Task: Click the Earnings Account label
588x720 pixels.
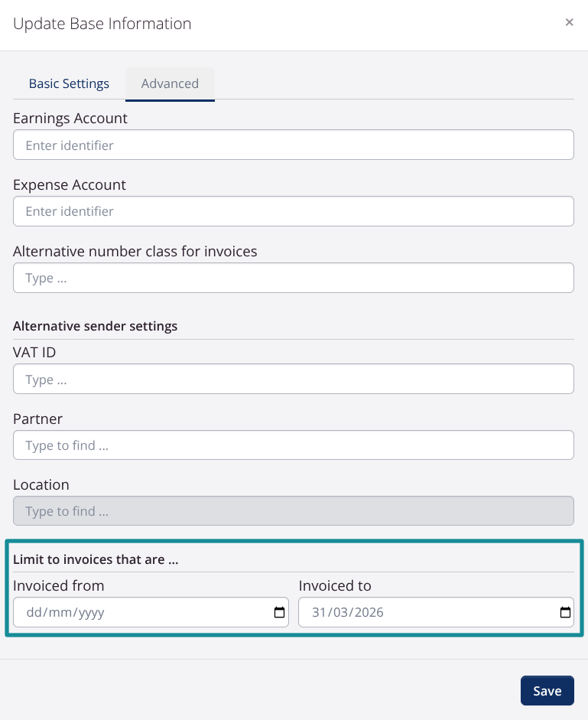Action: [x=70, y=119]
